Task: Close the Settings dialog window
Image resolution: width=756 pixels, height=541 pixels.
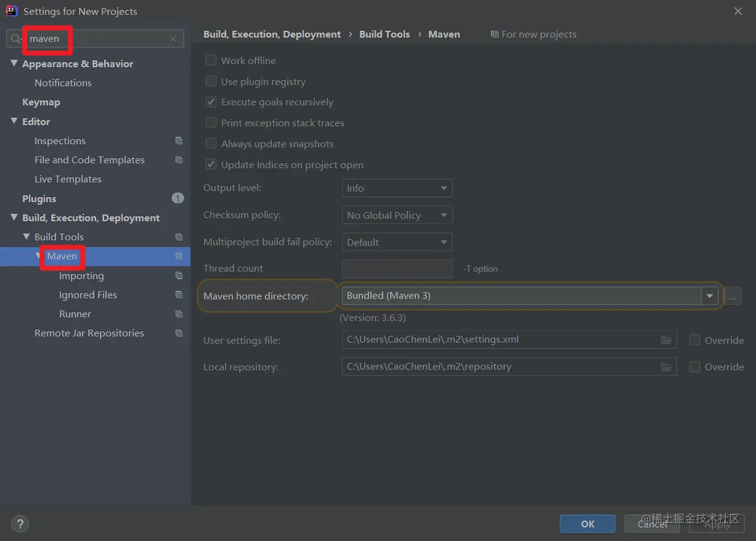Action: tap(738, 11)
